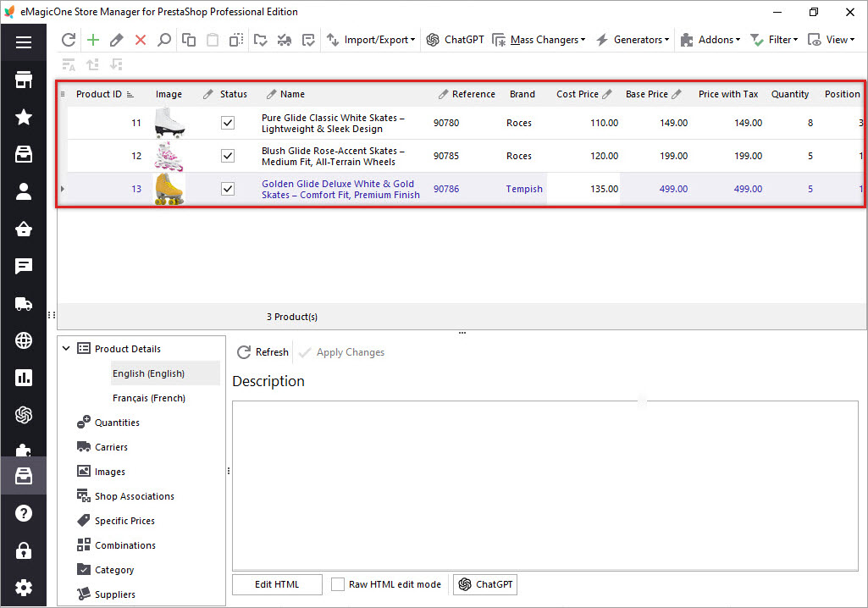Select the Tempish brand cell
Screen dimensions: 868x608
pos(523,189)
